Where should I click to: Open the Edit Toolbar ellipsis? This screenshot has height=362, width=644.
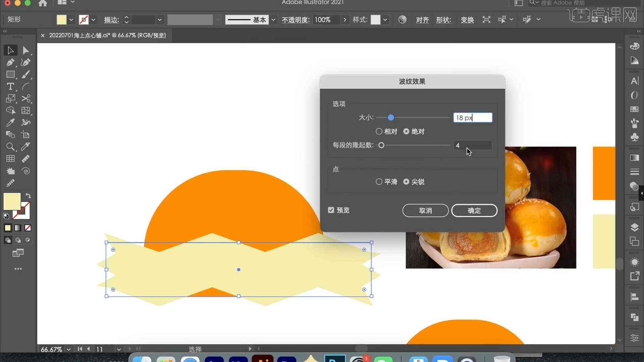(18, 269)
